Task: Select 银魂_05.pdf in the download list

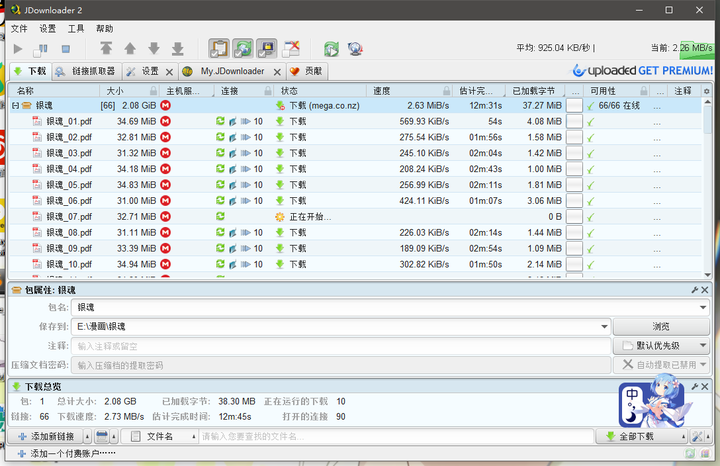Action: coord(68,185)
